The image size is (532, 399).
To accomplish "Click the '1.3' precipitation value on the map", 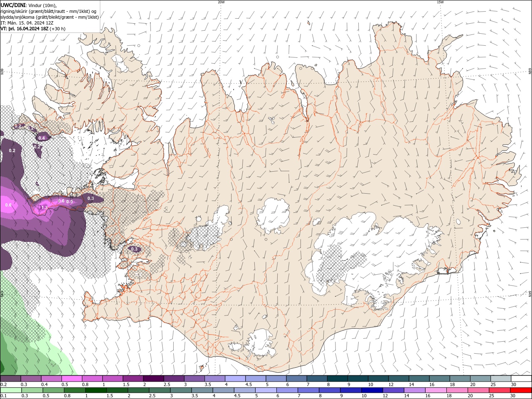I will 44,207.
